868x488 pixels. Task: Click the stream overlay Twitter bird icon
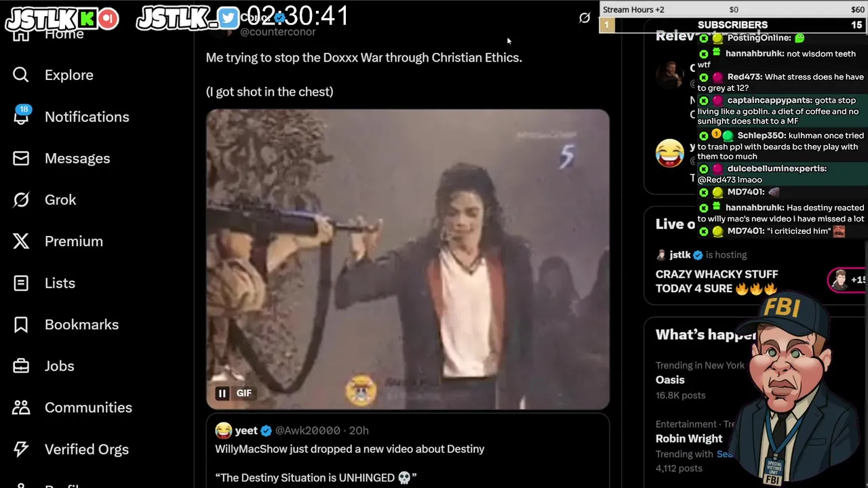point(228,18)
